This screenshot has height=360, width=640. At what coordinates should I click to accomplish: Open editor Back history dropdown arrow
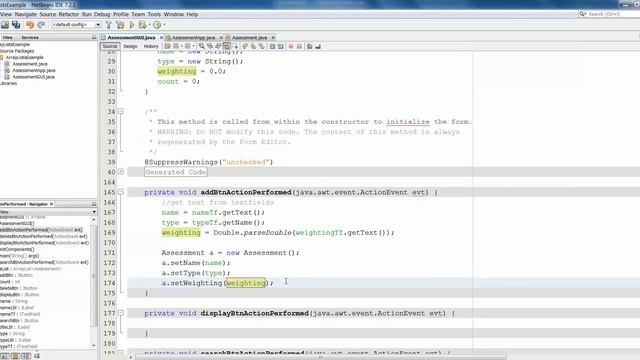pyautogui.click(x=181, y=46)
